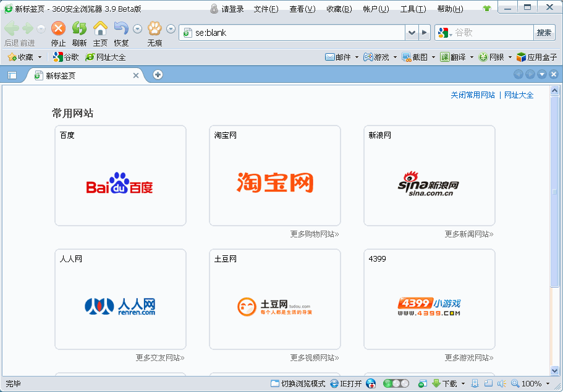Click 切换浏览模式 in status bar
Image resolution: width=563 pixels, height=392 pixels.
(x=298, y=384)
